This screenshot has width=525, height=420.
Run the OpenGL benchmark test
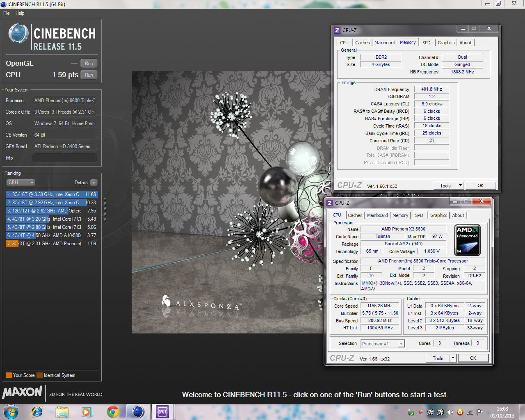(x=89, y=64)
